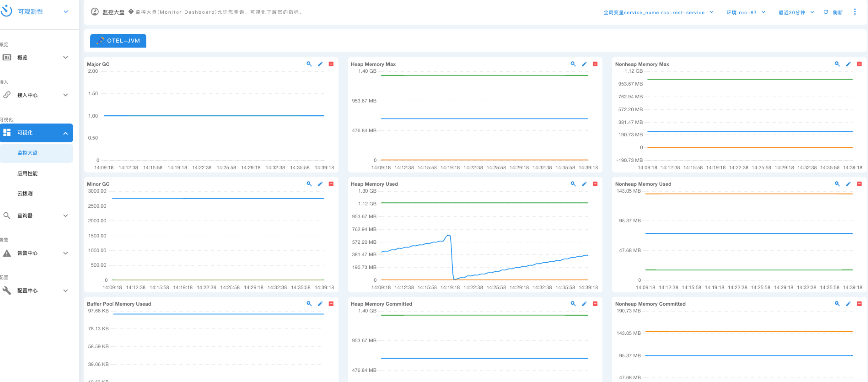Edit the Minor GC panel
The height and width of the screenshot is (382, 868).
tap(320, 184)
